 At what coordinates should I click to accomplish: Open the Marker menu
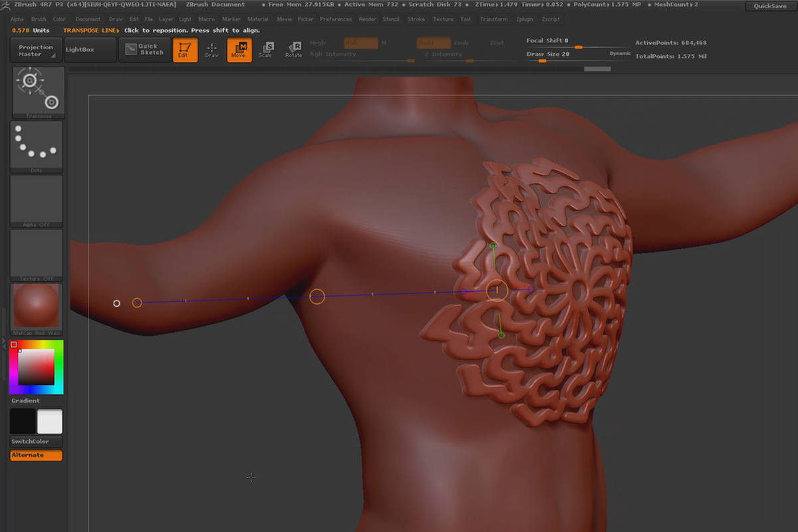(231, 19)
